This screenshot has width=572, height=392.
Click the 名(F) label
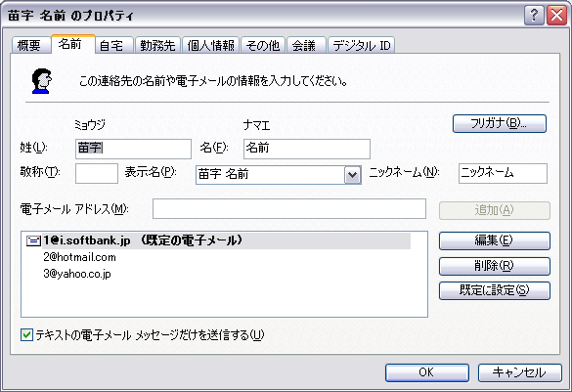[x=214, y=148]
